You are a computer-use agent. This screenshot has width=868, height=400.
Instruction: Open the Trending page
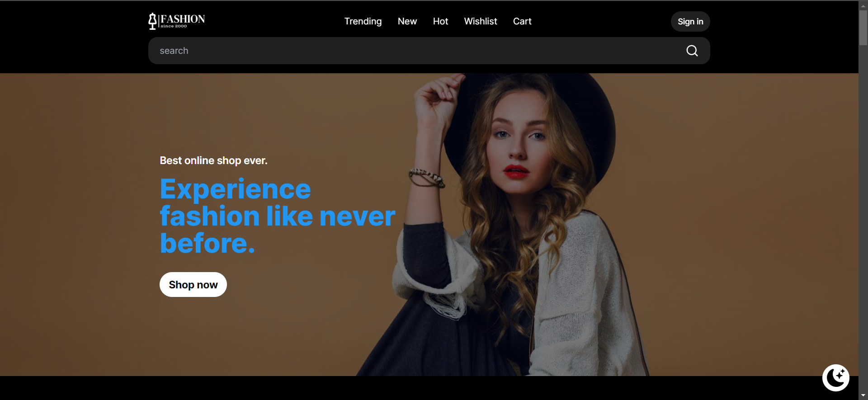coord(363,21)
